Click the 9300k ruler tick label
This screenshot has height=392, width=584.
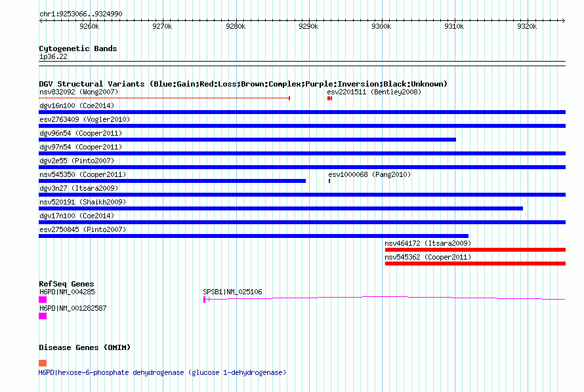pyautogui.click(x=381, y=26)
